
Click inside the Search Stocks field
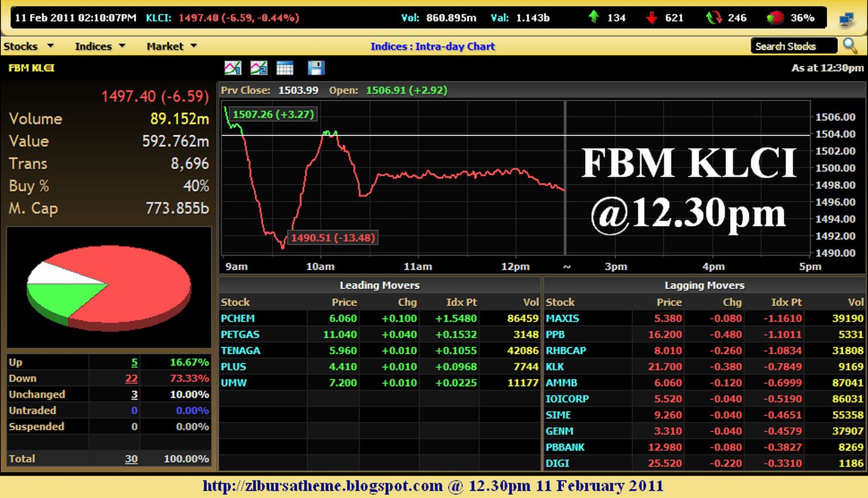794,46
